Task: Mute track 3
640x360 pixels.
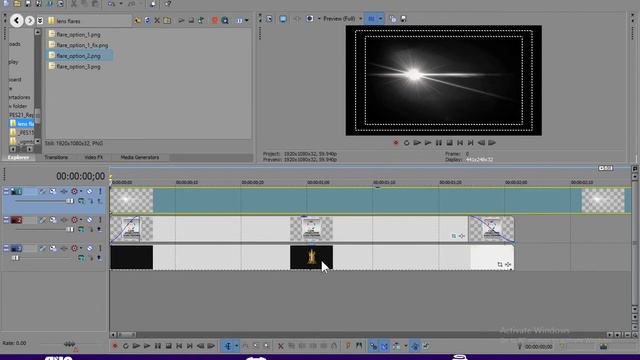Action: (89, 248)
